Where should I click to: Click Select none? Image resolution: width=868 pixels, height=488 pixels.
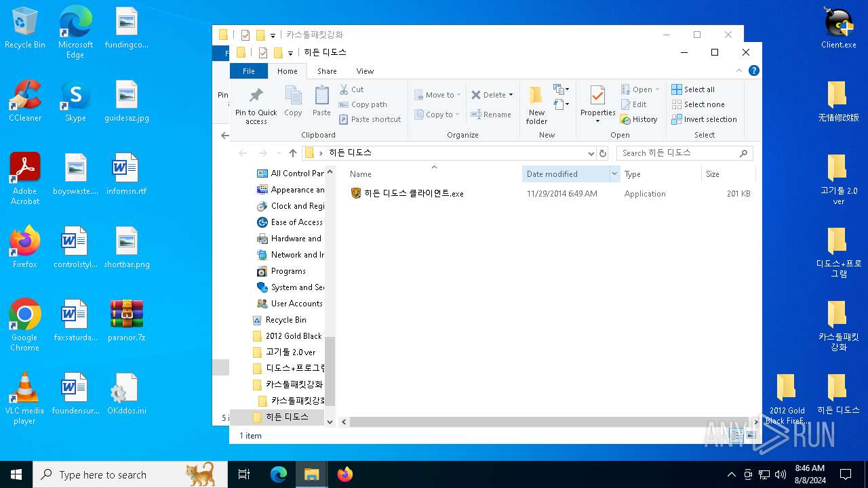tap(698, 104)
